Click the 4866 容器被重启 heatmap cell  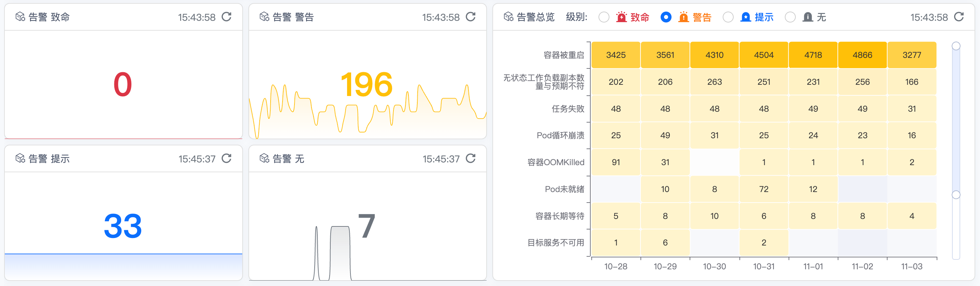pos(862,55)
